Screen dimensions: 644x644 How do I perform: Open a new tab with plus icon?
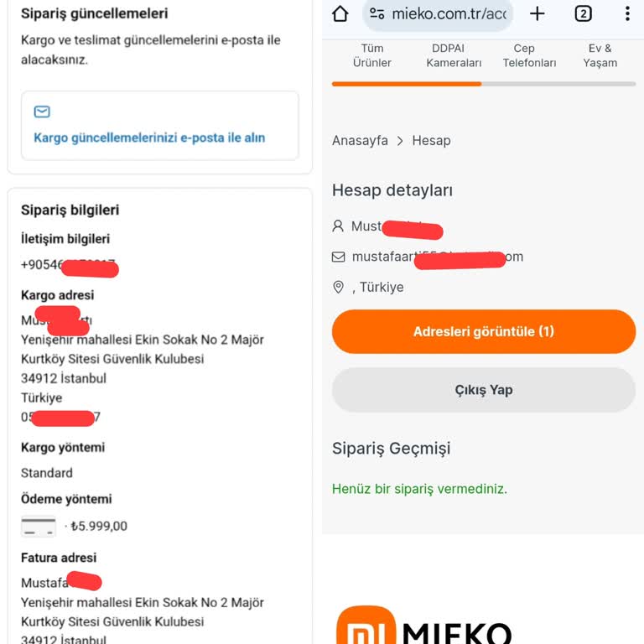[538, 13]
